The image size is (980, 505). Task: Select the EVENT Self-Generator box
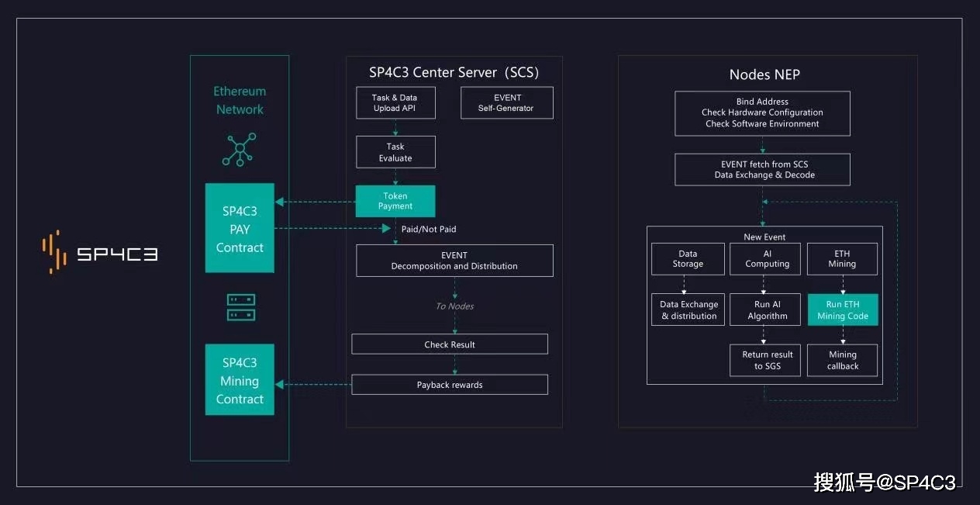pos(507,103)
